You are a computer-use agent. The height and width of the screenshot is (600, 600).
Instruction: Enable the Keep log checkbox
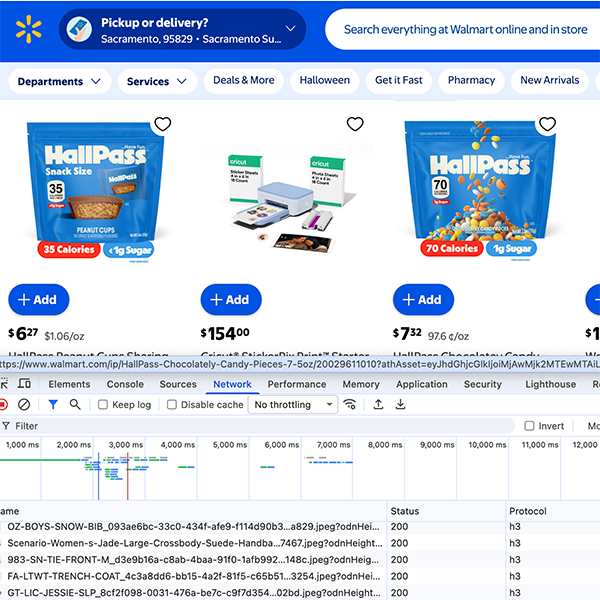[x=103, y=404]
